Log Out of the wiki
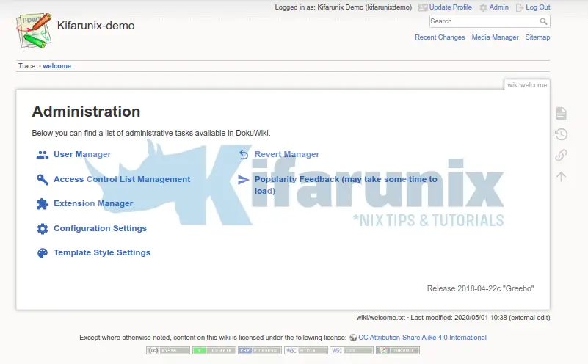 (x=537, y=7)
